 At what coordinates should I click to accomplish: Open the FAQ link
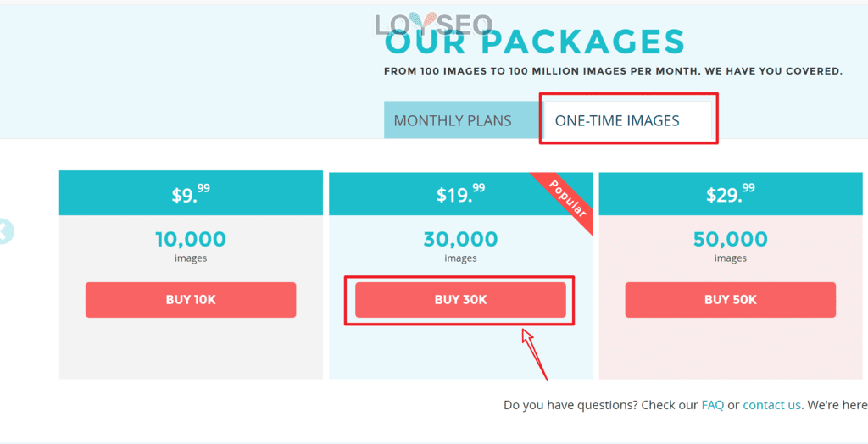712,405
